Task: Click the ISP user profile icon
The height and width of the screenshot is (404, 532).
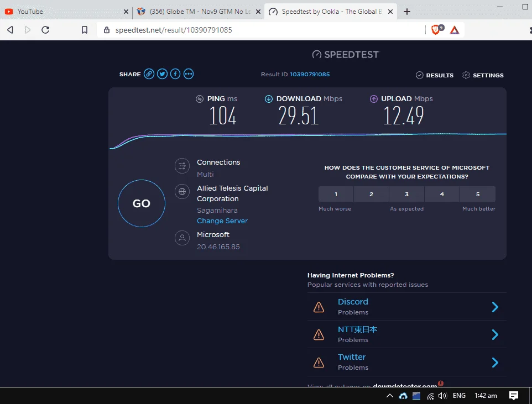Action: point(182,238)
